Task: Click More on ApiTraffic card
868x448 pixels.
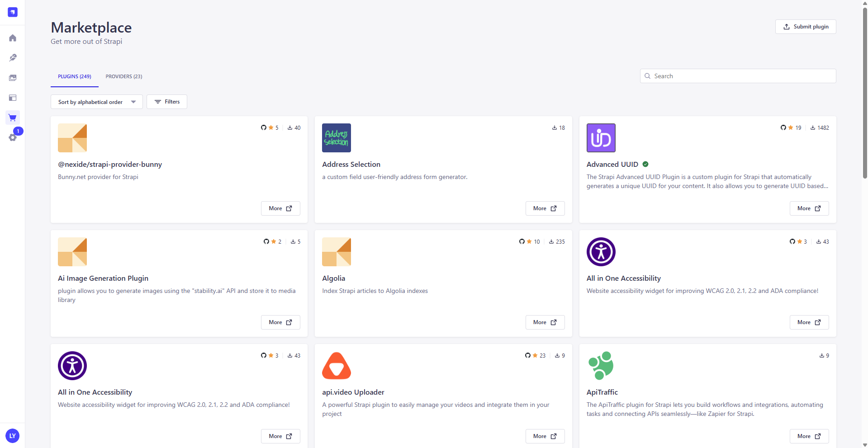Action: [x=809, y=436]
